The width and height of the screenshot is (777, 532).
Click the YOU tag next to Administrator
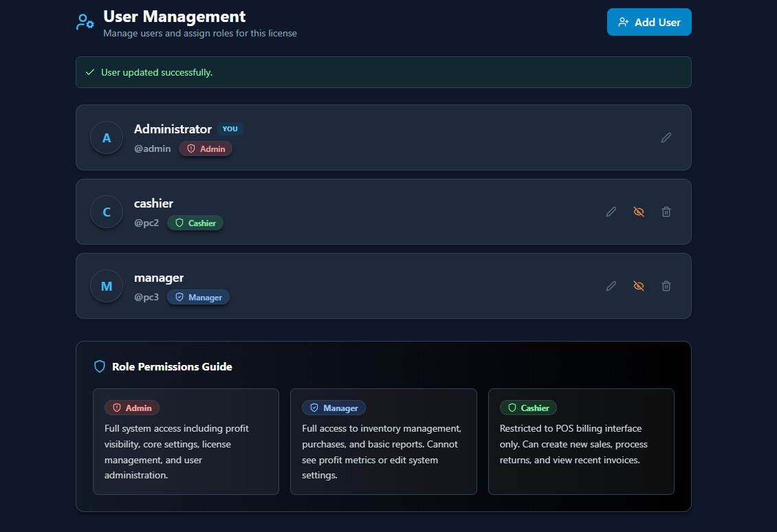coord(230,129)
